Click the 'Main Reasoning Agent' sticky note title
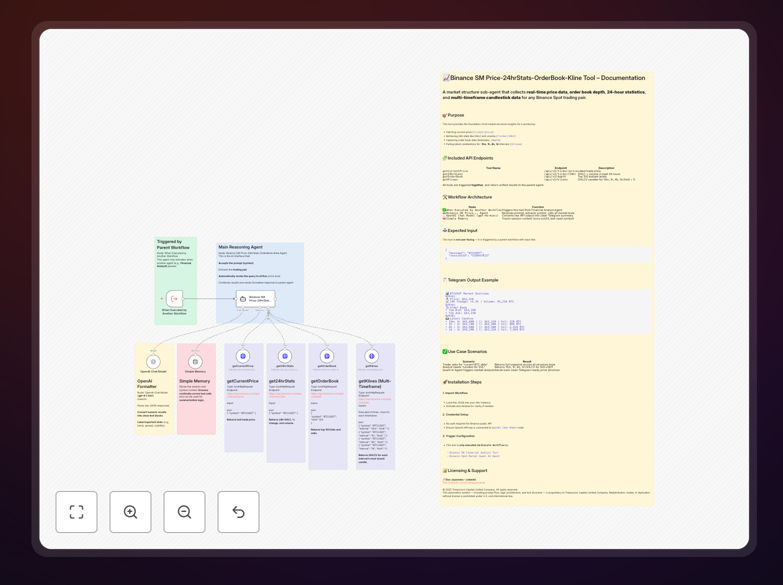The image size is (783, 585). [x=240, y=247]
